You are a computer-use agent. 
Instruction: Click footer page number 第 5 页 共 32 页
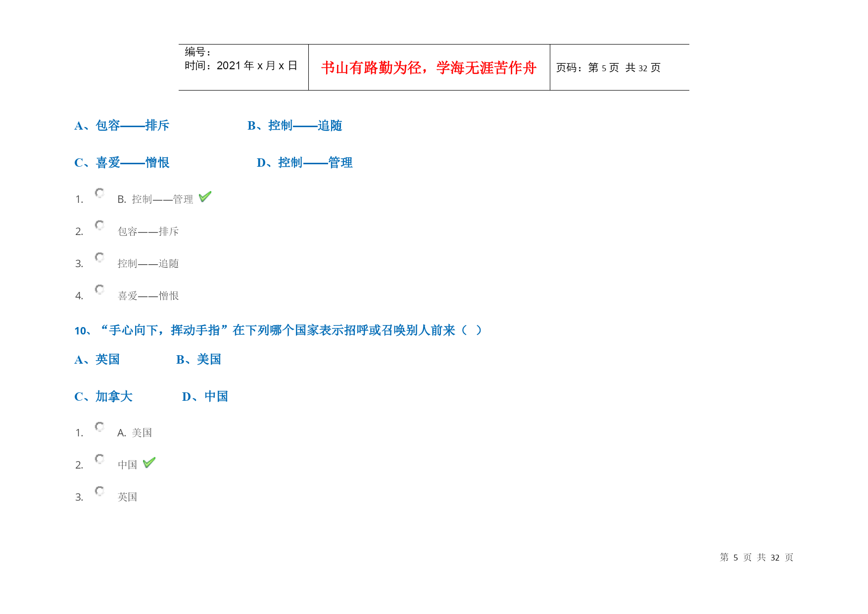pyautogui.click(x=756, y=558)
